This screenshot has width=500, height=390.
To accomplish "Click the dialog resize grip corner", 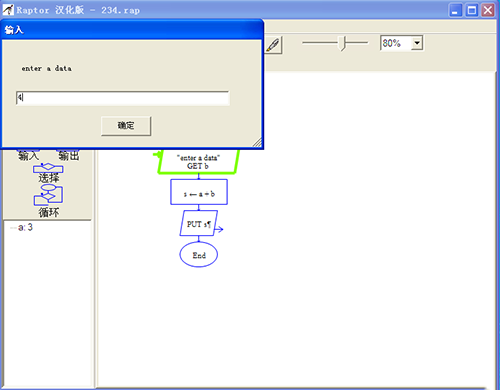I will click(257, 143).
